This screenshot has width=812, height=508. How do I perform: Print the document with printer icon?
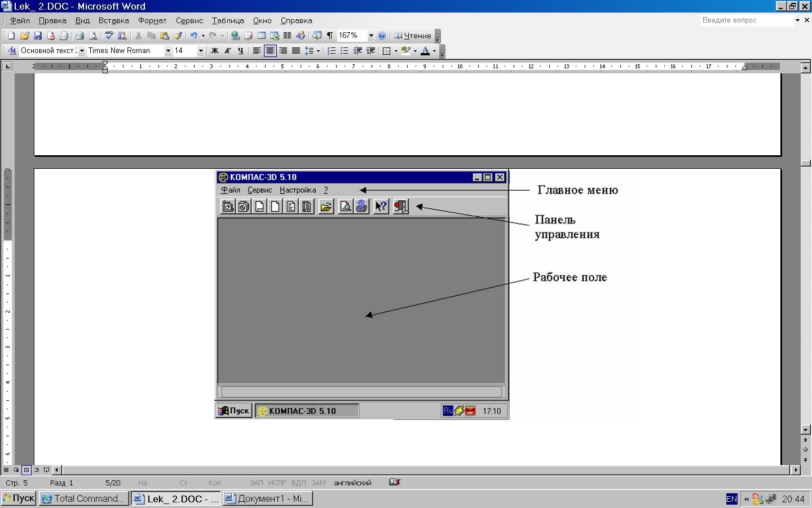click(80, 36)
